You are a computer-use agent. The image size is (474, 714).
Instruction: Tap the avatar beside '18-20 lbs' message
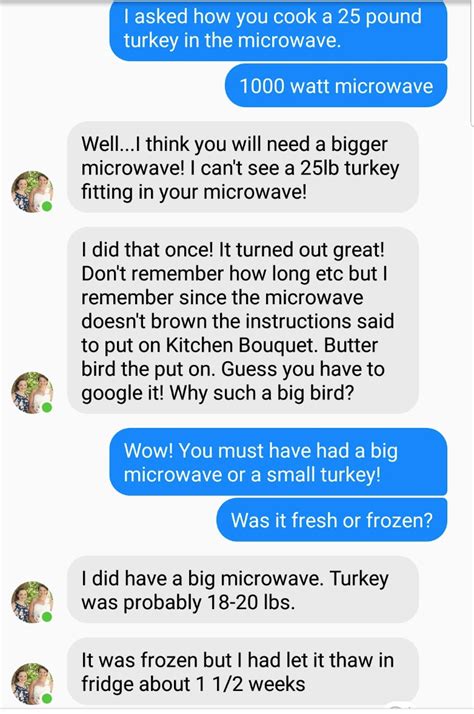[32, 602]
